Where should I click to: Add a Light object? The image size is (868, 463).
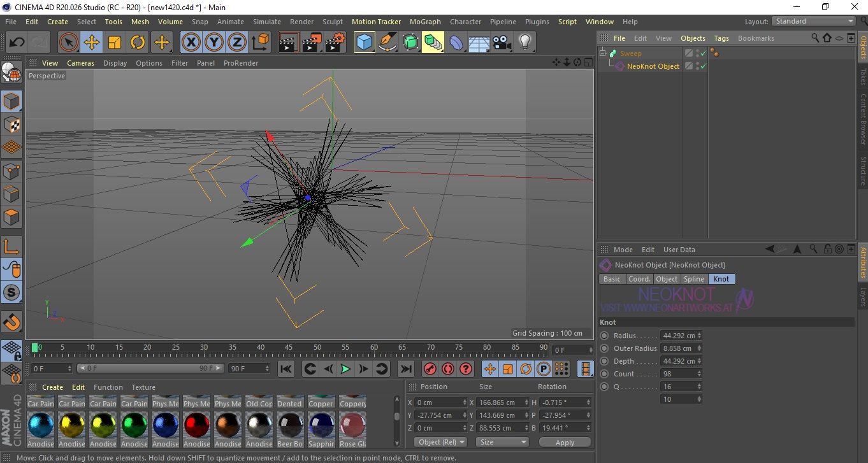(524, 43)
